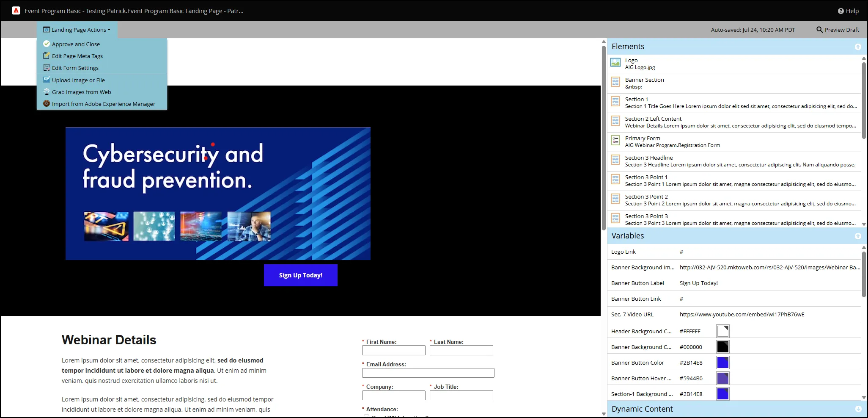The image size is (868, 418).
Task: Click the Banner Button Link value
Action: click(681, 299)
